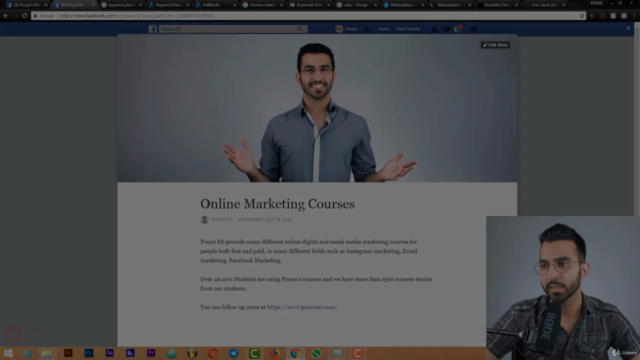This screenshot has width=640, height=360.
Task: Switch to the Free stock photos tab
Action: [544, 5]
